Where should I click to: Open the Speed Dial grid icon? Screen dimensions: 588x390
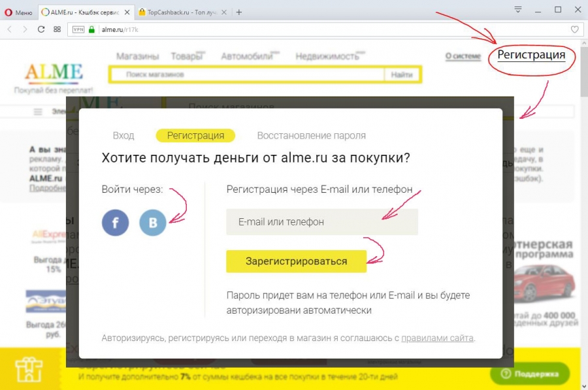57,29
